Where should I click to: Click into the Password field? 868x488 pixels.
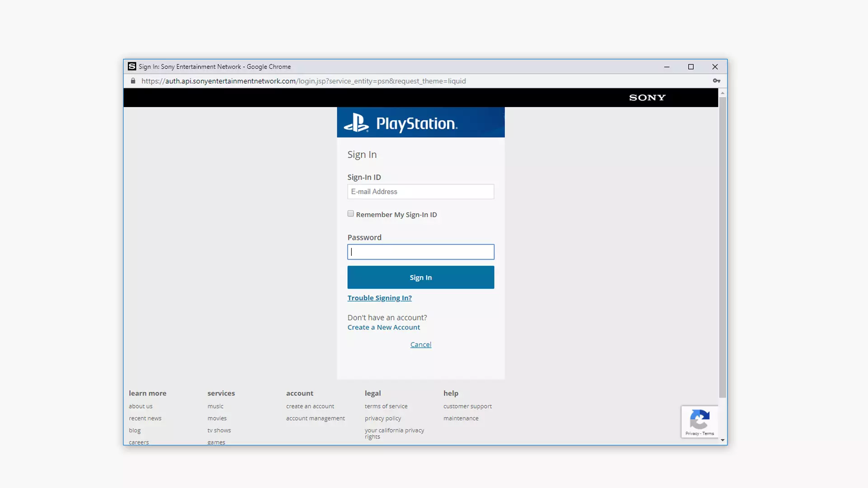(420, 252)
